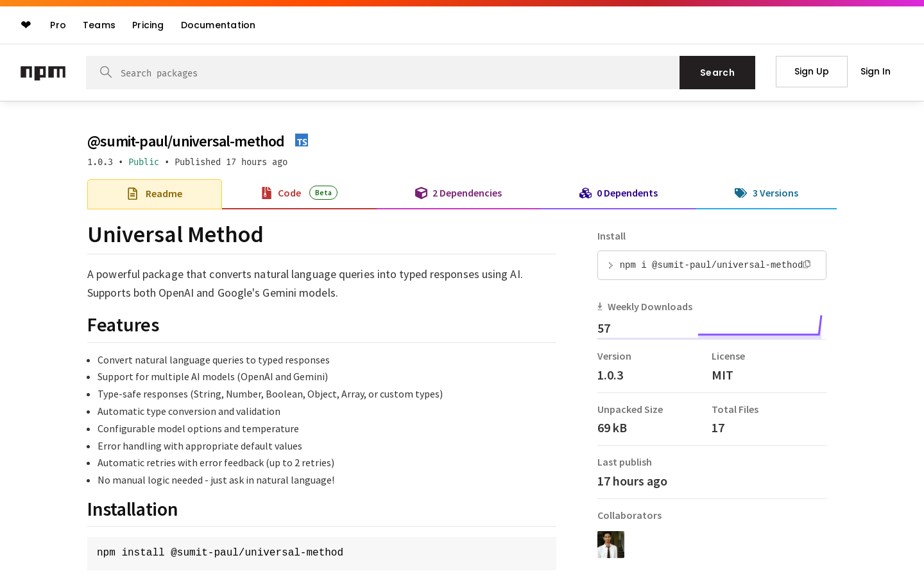Click the sidebar Version value 1.0.3
This screenshot has height=578, width=924.
click(610, 376)
